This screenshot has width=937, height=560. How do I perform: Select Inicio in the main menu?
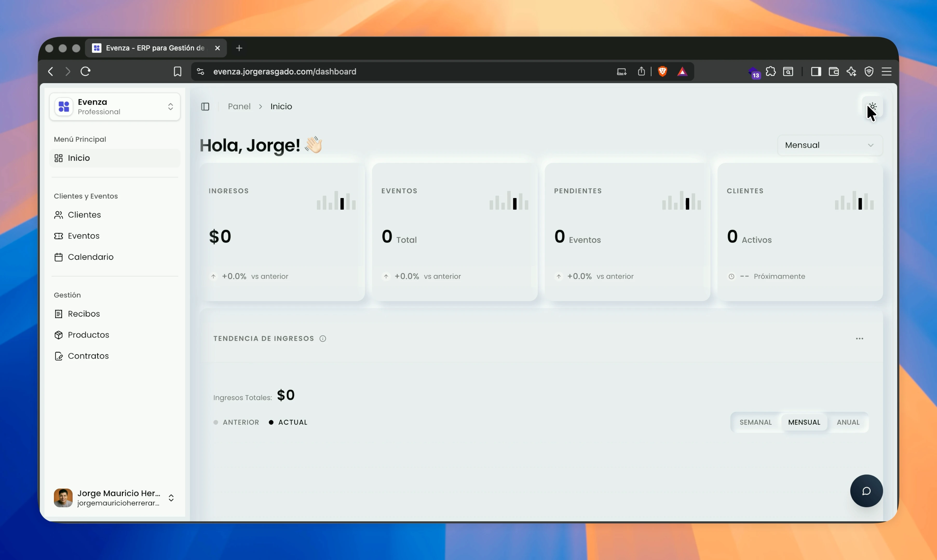(x=78, y=158)
